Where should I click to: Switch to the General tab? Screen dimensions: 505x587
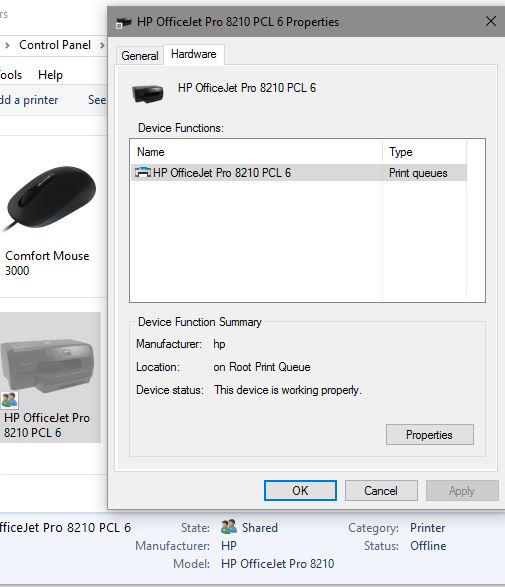point(140,56)
